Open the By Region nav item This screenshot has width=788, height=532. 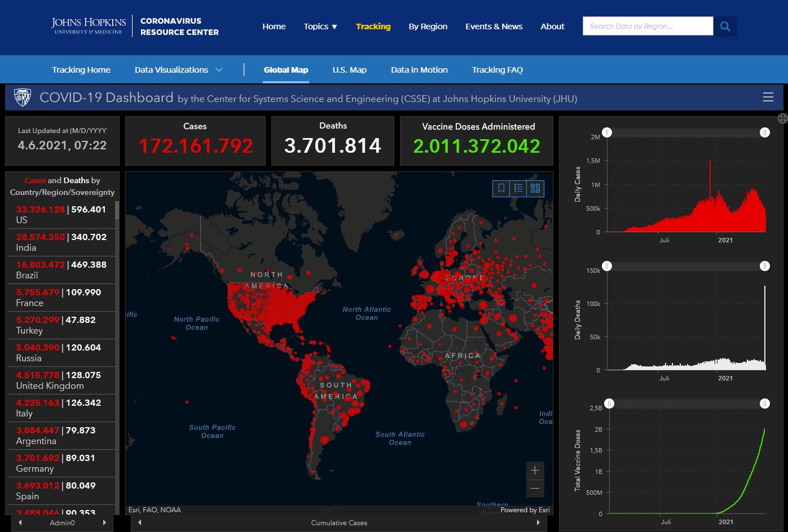(x=428, y=26)
